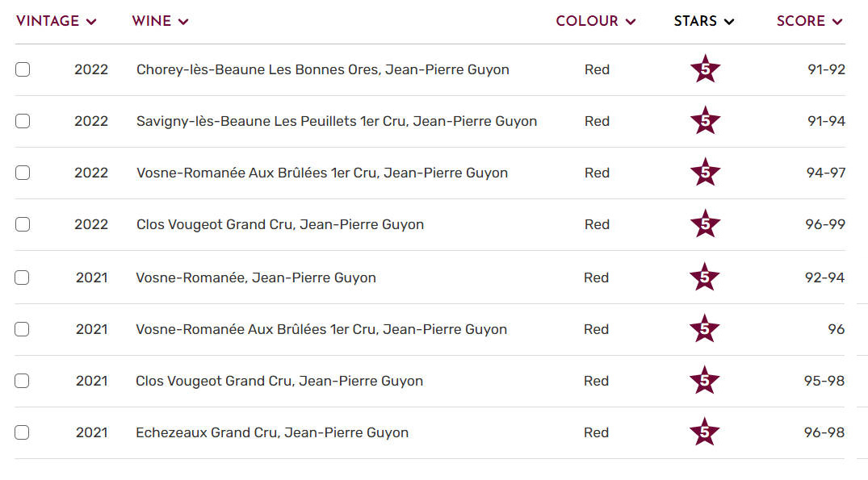Image resolution: width=868 pixels, height=480 pixels.
Task: Sort by the Wine column header
Action: click(x=160, y=21)
